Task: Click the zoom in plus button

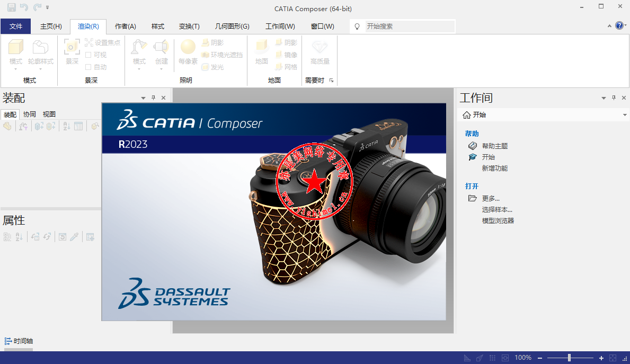Action: click(x=601, y=358)
